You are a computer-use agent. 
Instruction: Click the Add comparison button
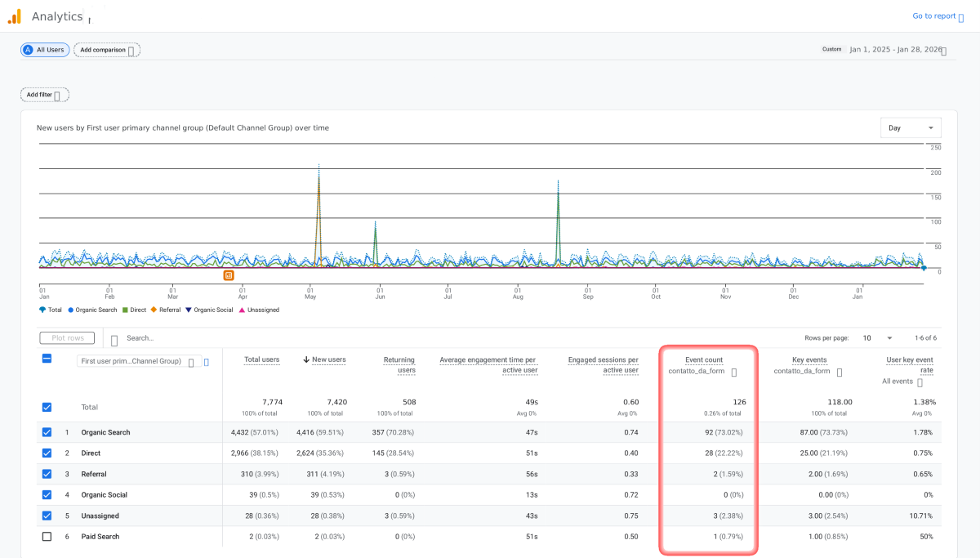pyautogui.click(x=107, y=50)
